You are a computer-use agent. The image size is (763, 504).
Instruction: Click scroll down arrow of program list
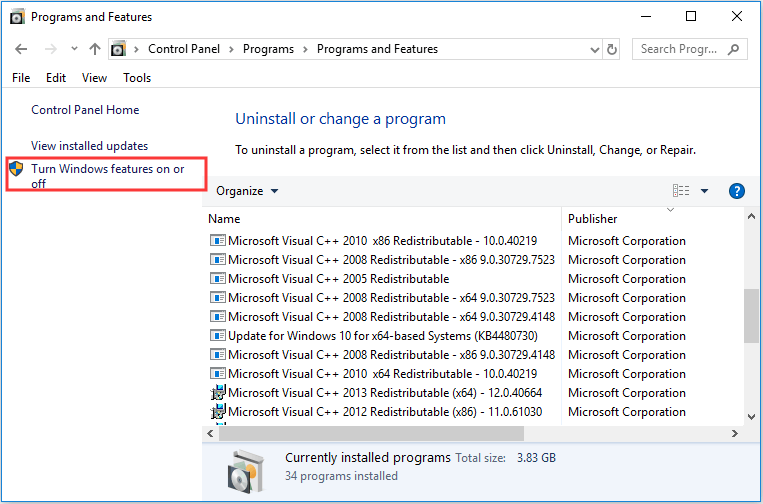[751, 417]
